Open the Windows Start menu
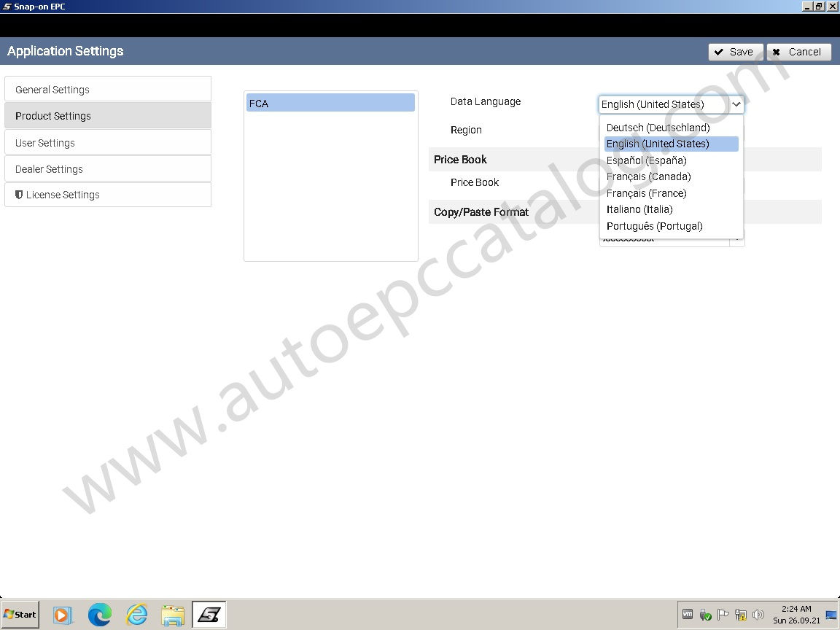The image size is (840, 630). click(x=20, y=615)
